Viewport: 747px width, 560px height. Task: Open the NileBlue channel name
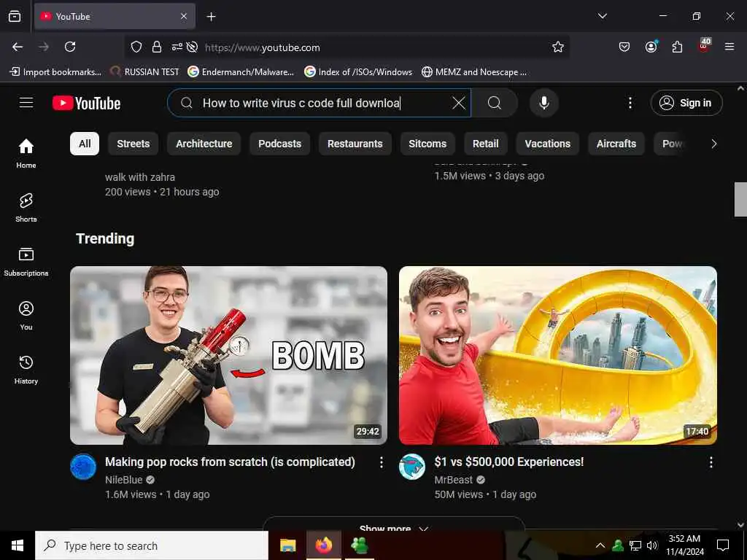(x=123, y=480)
